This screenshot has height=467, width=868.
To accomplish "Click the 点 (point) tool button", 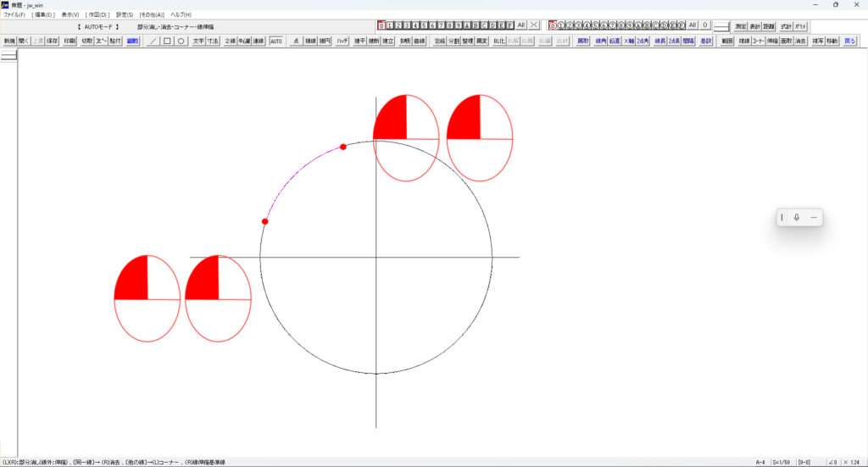I will tap(296, 41).
